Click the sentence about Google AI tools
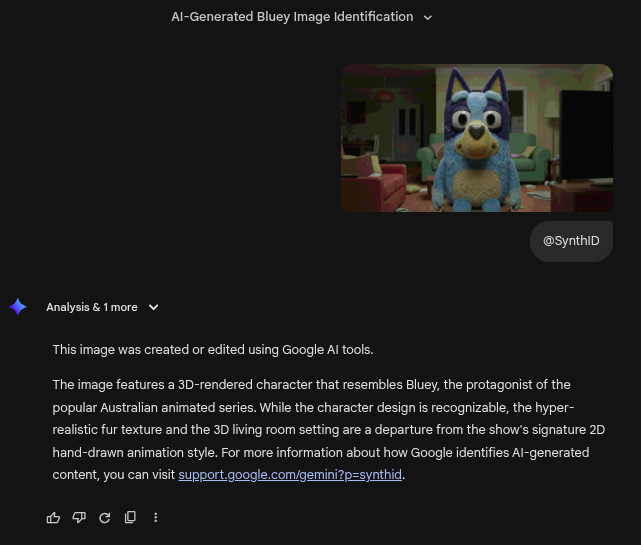The height and width of the screenshot is (545, 641). pyautogui.click(x=212, y=350)
